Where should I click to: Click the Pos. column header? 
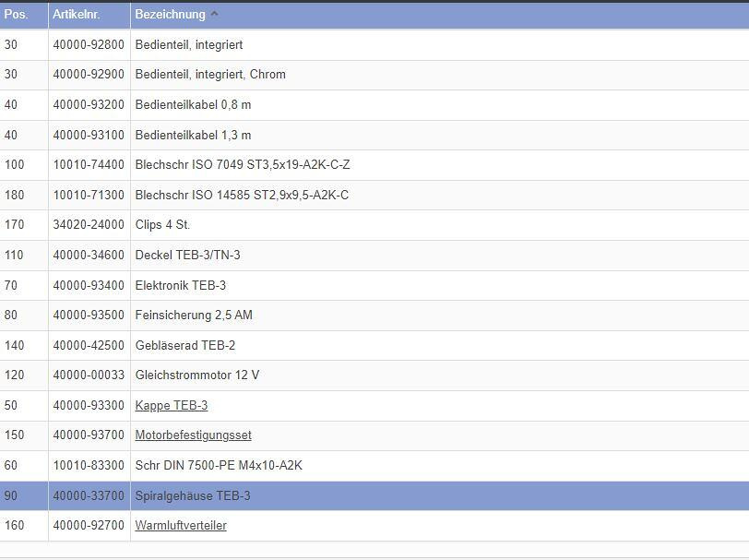coord(17,15)
